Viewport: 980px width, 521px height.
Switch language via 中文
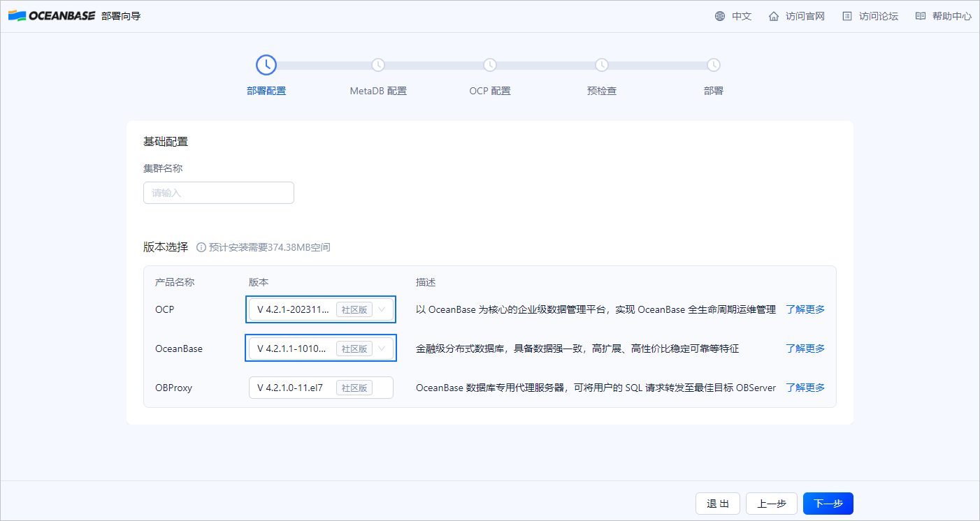[742, 16]
